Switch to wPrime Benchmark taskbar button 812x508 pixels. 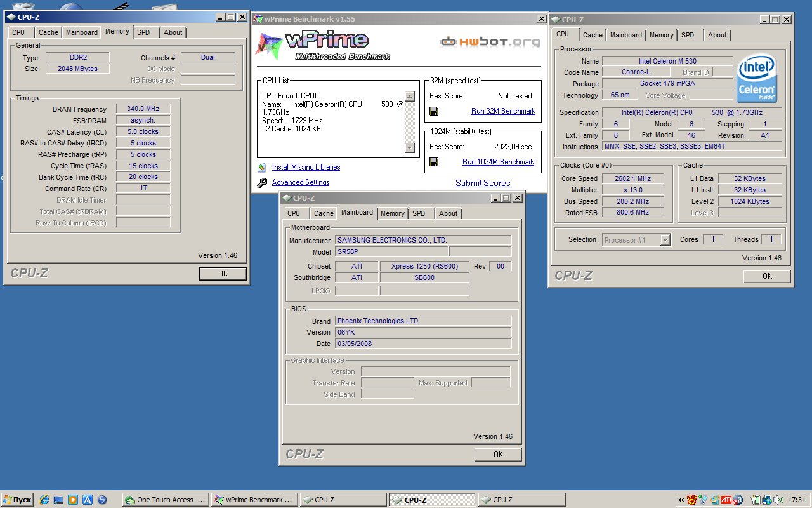pos(254,500)
